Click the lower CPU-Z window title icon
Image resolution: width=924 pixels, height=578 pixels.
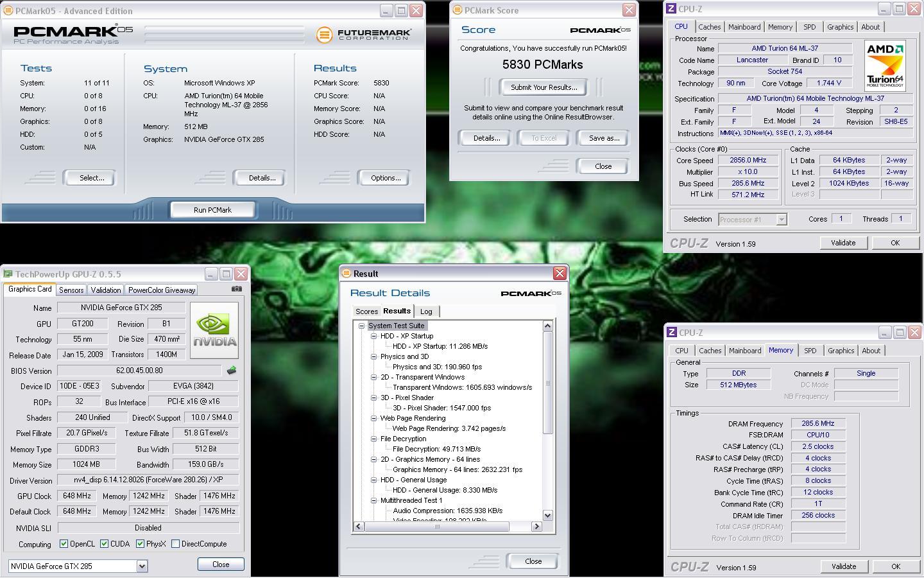pos(671,333)
